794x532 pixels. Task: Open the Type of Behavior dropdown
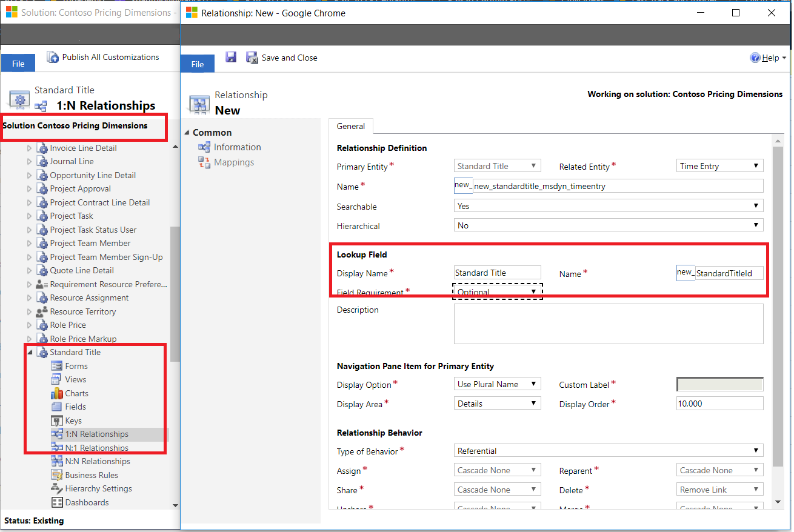[x=756, y=450]
